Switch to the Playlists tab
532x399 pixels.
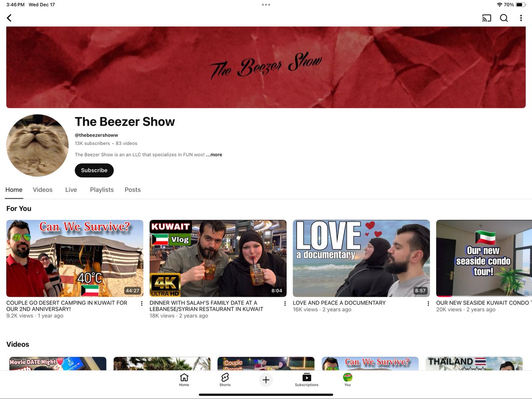[x=102, y=190]
